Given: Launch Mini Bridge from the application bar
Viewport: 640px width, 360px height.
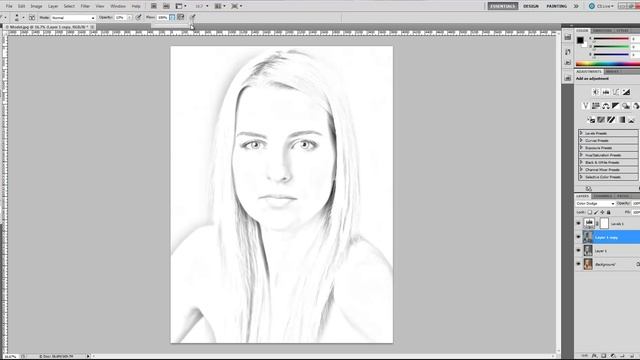Looking at the screenshot, I should tap(166, 6).
